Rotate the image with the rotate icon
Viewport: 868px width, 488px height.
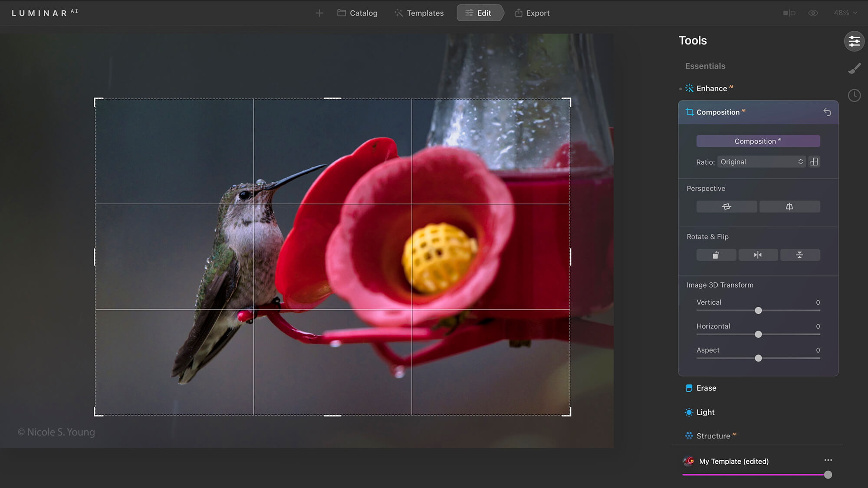716,255
